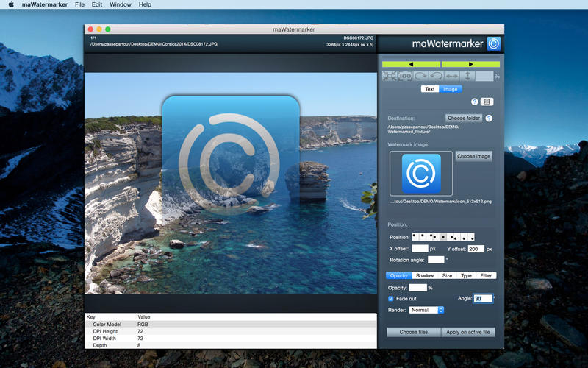Switch to the Type tab

(466, 275)
